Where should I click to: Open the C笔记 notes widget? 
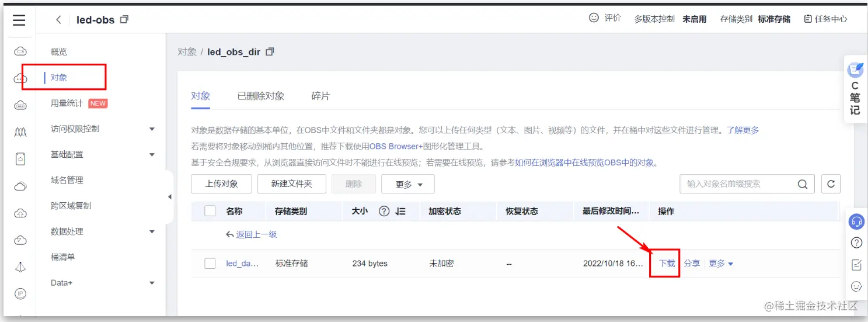[x=855, y=89]
